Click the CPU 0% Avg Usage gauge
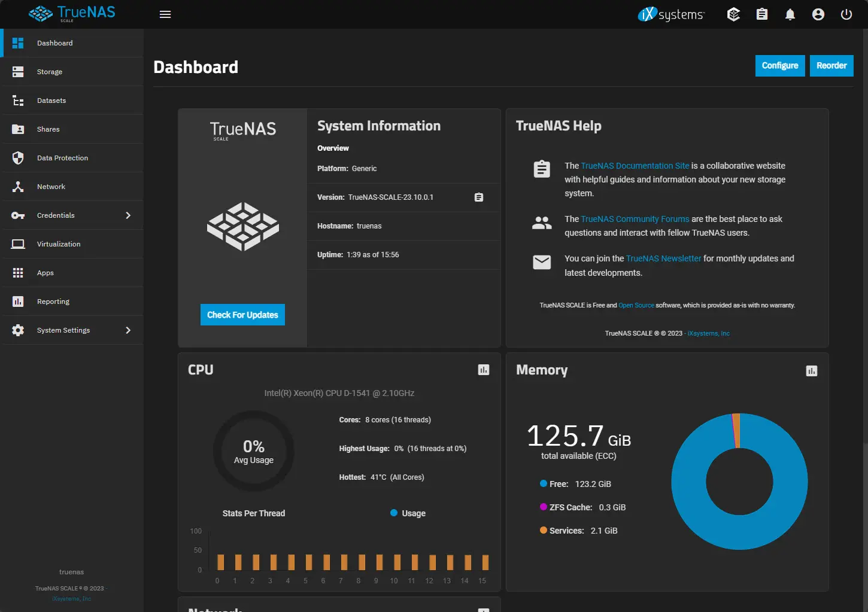 (254, 451)
